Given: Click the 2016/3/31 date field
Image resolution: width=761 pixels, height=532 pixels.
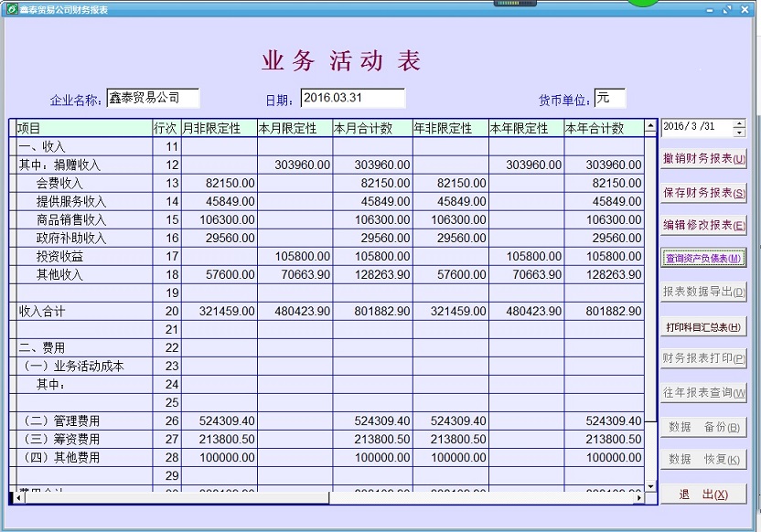Looking at the screenshot, I should click(695, 127).
